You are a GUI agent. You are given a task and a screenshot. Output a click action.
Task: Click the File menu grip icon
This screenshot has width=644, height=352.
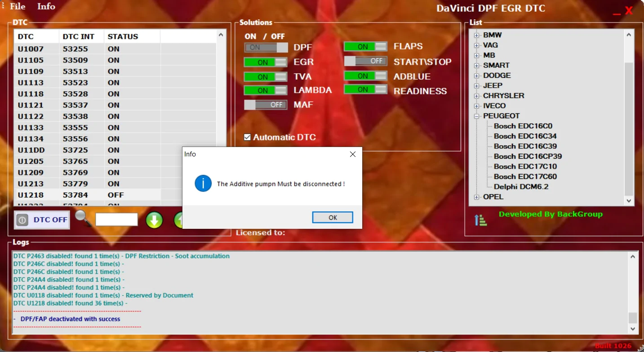pos(4,6)
